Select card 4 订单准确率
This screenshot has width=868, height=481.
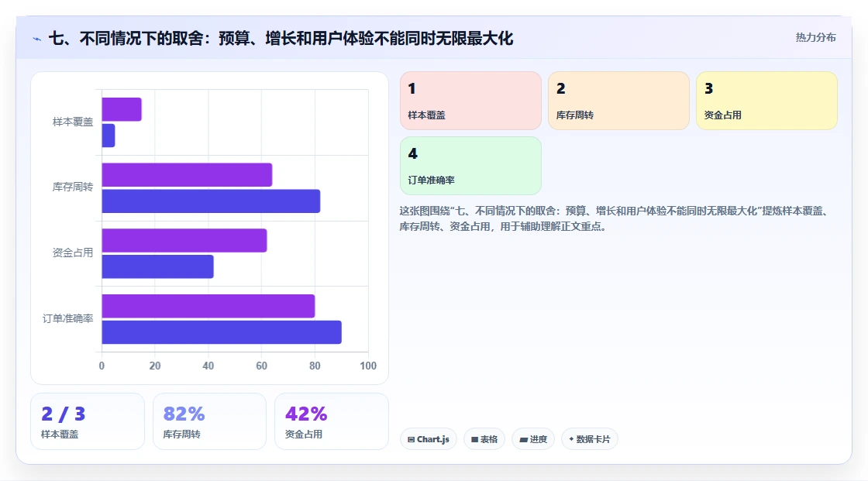point(470,166)
